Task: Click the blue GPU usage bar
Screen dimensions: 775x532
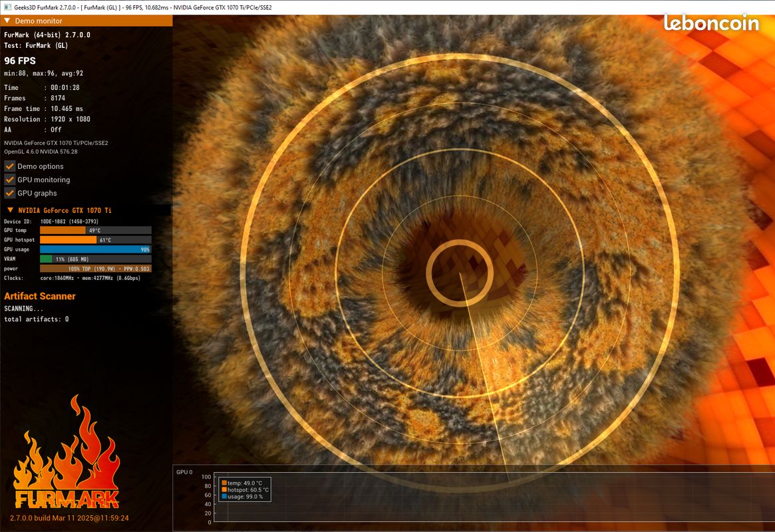Action: 95,249
